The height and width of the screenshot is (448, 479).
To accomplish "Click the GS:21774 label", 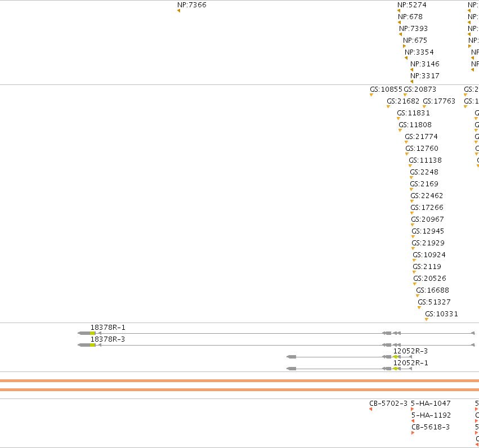I will (421, 137).
